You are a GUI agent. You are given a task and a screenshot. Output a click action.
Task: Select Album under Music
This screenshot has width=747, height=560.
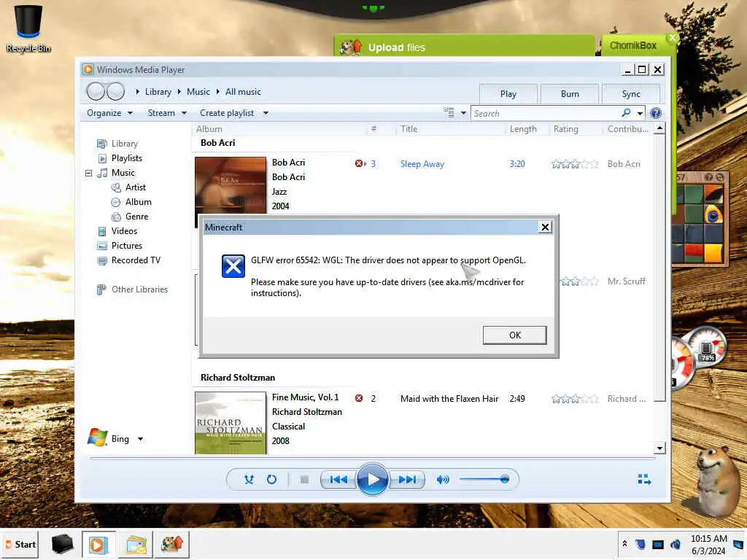(x=131, y=202)
